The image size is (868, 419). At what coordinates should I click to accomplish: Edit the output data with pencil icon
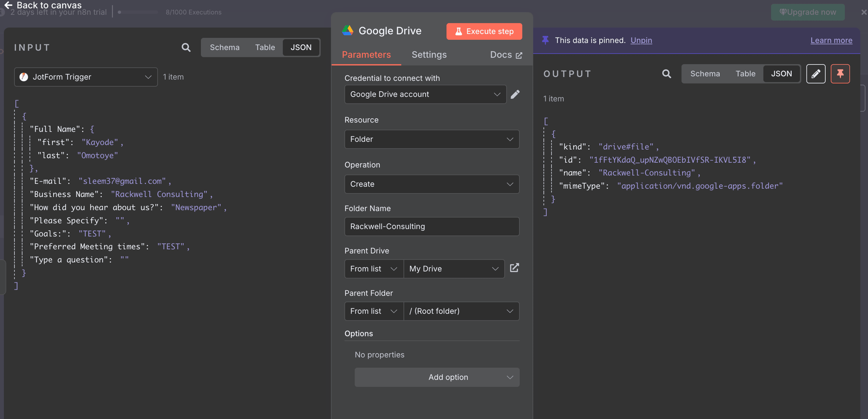pyautogui.click(x=816, y=74)
